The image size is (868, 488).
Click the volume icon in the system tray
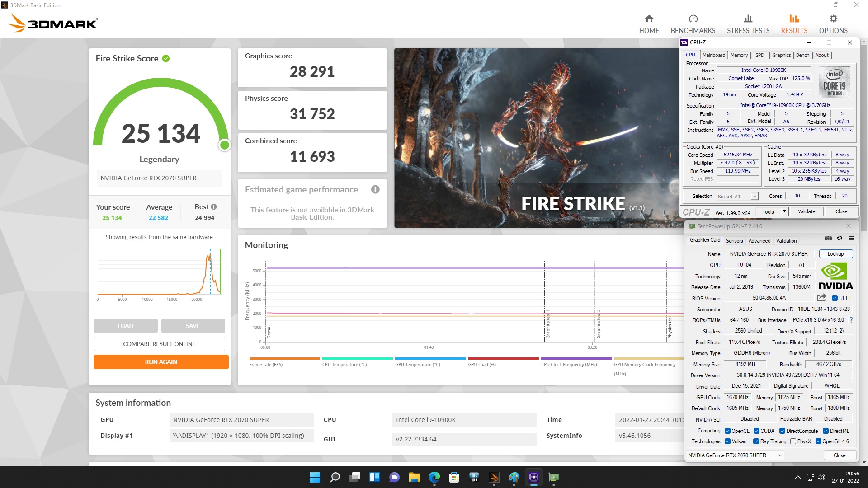click(821, 477)
